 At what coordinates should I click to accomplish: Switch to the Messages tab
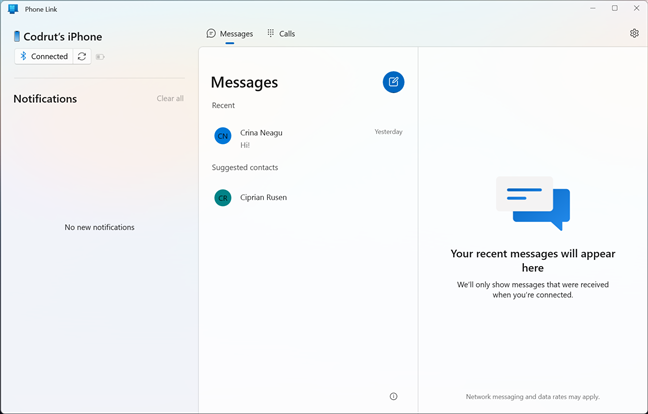pos(230,34)
